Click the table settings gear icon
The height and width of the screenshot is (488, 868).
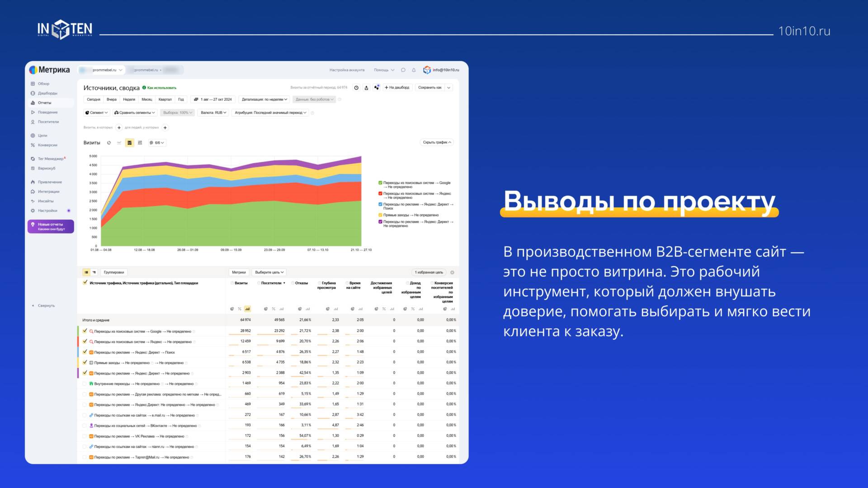[x=452, y=272]
